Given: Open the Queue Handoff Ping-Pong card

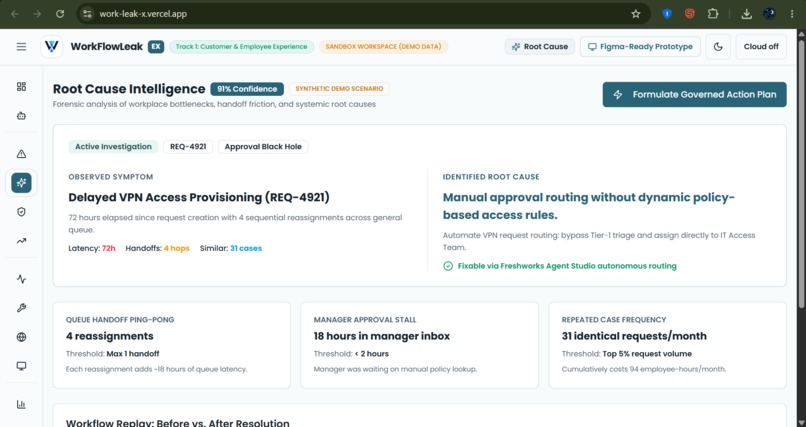Looking at the screenshot, I should 172,345.
